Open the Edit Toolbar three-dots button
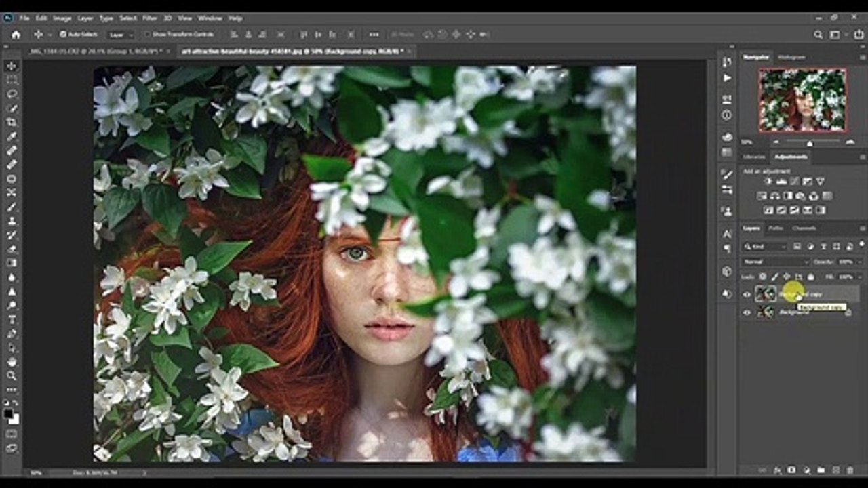The height and width of the screenshot is (488, 868). [11, 390]
